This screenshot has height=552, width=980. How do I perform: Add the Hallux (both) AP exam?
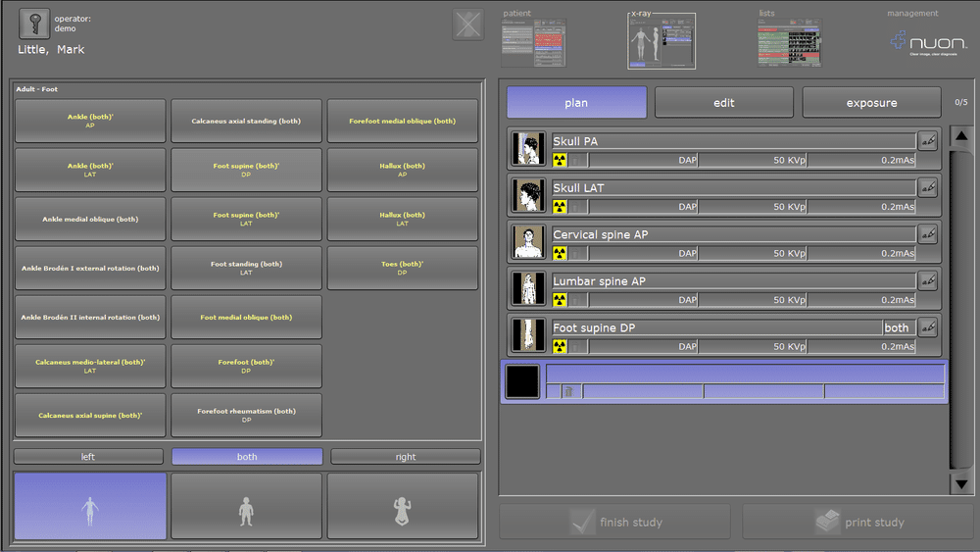(403, 171)
